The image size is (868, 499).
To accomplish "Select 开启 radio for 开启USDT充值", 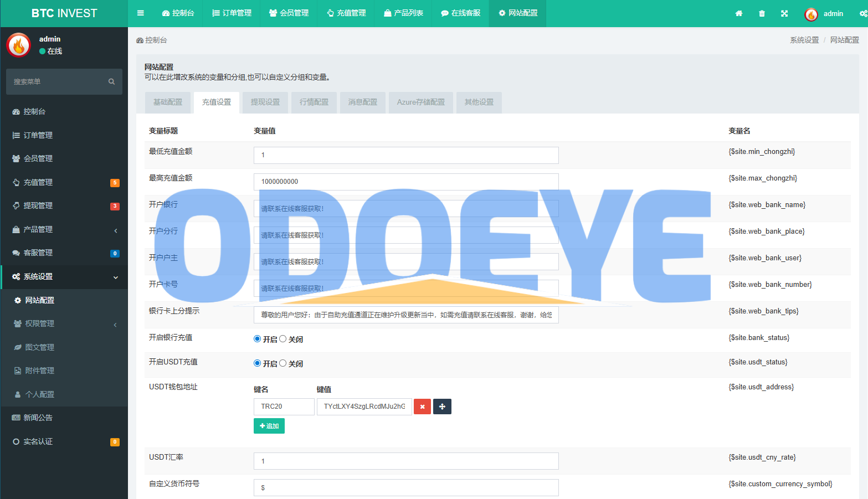I will (257, 363).
